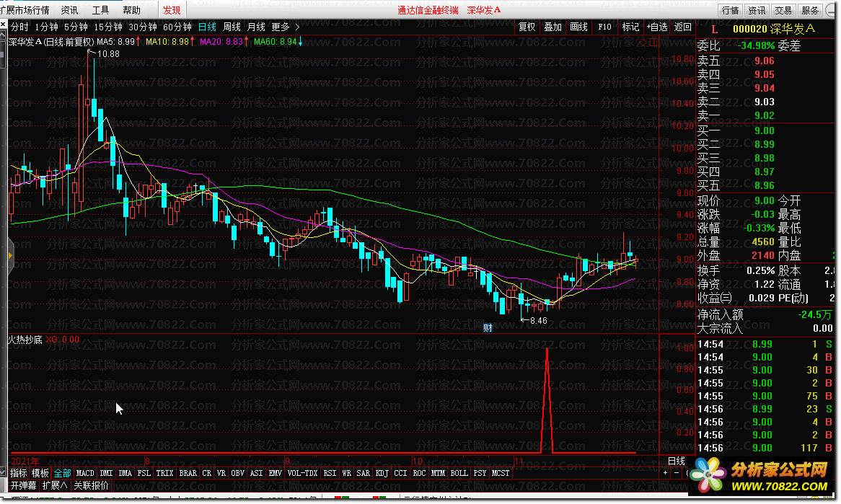Click the 模板 tab at bottom
This screenshot has height=504, width=841.
[40, 473]
